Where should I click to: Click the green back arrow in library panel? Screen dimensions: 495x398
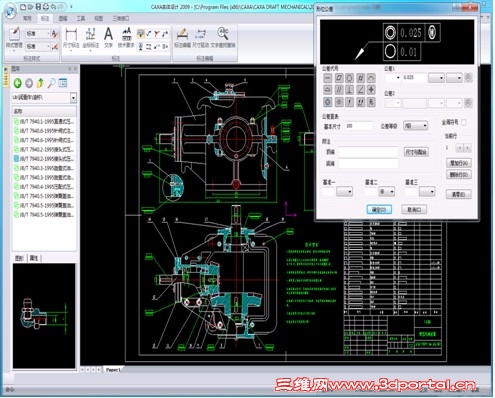point(18,83)
